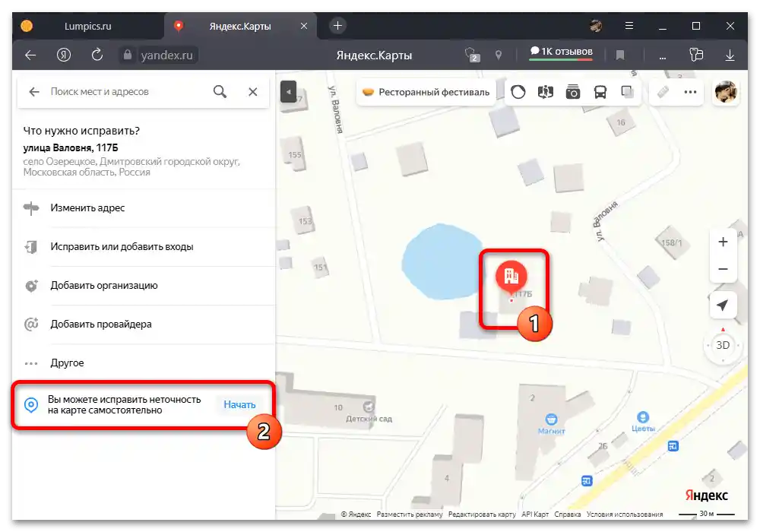Clear the search panel with X
This screenshot has height=532, width=760.
coord(253,91)
